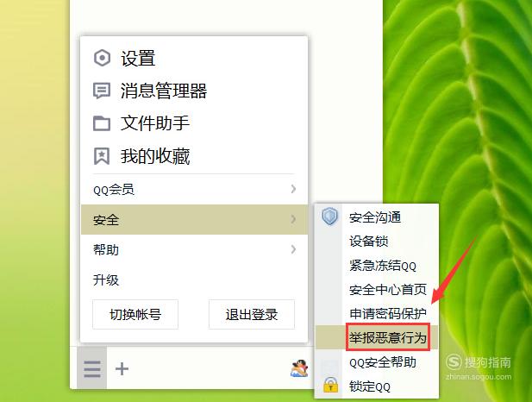Expand the QQ会员 submenu arrow
The height and width of the screenshot is (402, 532).
(293, 189)
